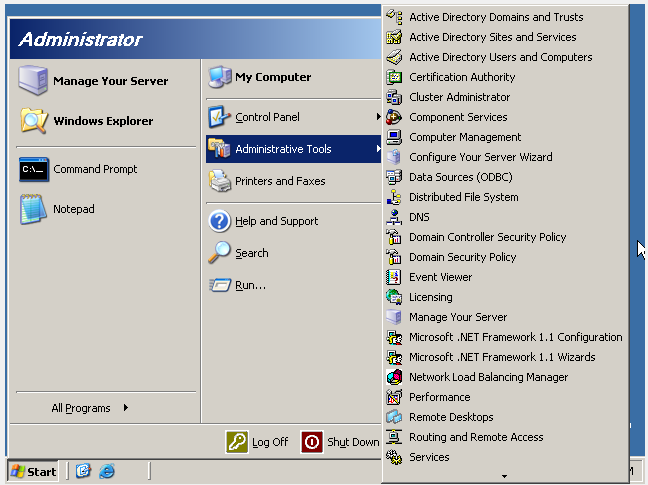Click the Cluster Administrator icon

pos(394,97)
